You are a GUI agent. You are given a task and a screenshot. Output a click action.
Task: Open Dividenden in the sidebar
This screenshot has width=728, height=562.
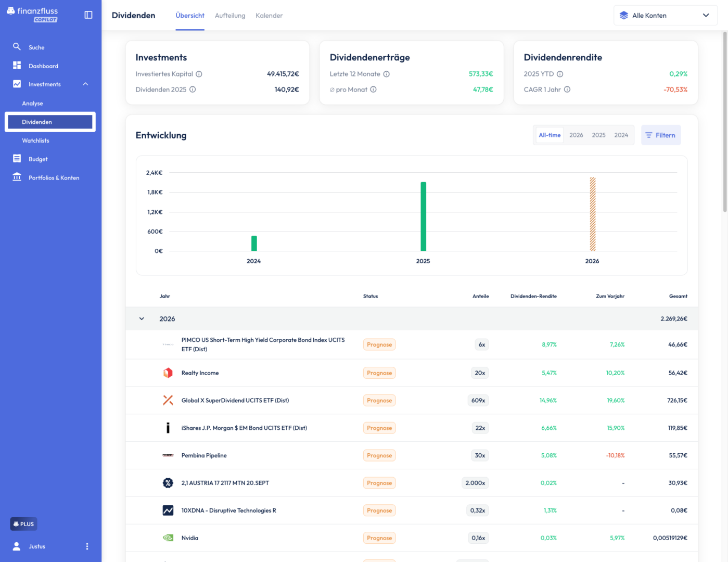point(50,122)
